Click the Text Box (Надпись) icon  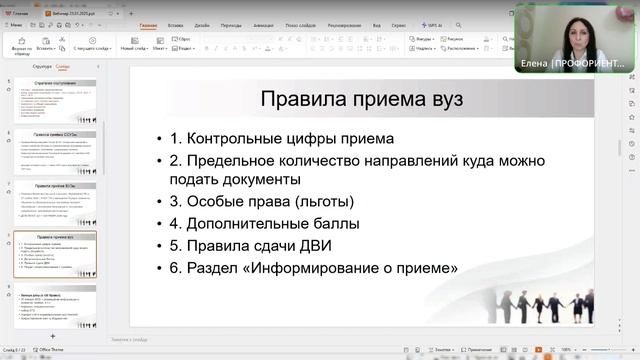pyautogui.click(x=412, y=48)
